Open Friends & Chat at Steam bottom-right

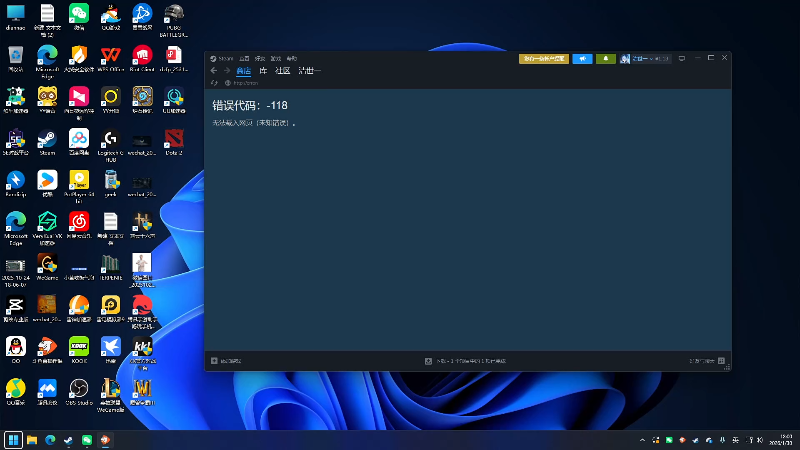click(707, 361)
